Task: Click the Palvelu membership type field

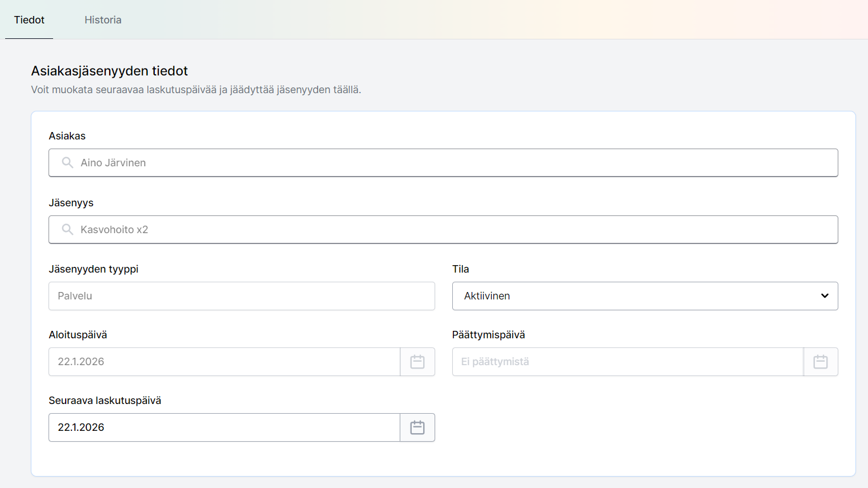Action: click(242, 296)
